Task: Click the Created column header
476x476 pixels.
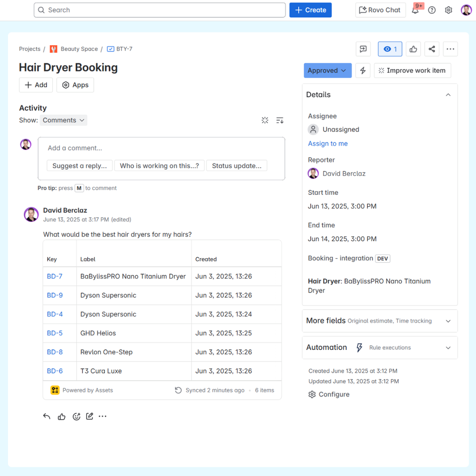Action: pyautogui.click(x=206, y=259)
